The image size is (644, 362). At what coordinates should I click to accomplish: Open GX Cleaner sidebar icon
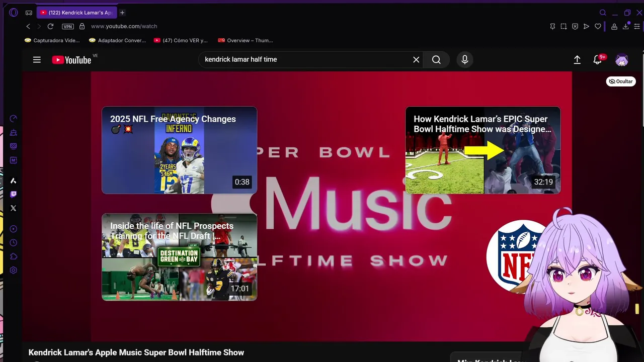pyautogui.click(x=14, y=133)
